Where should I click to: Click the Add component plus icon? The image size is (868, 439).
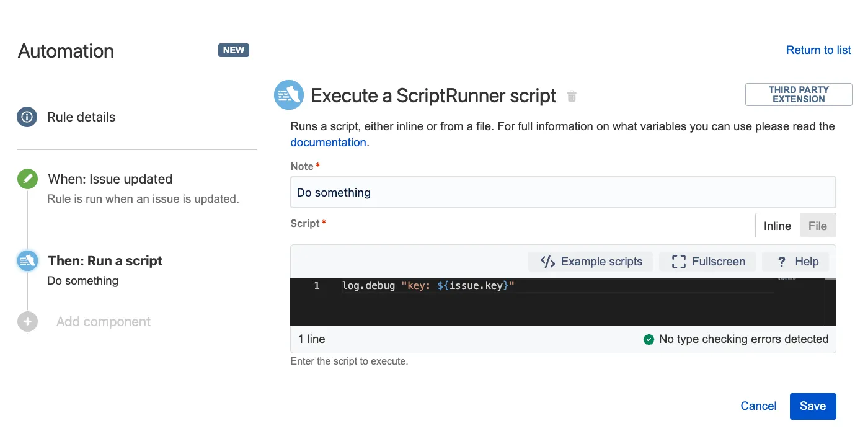pos(27,322)
